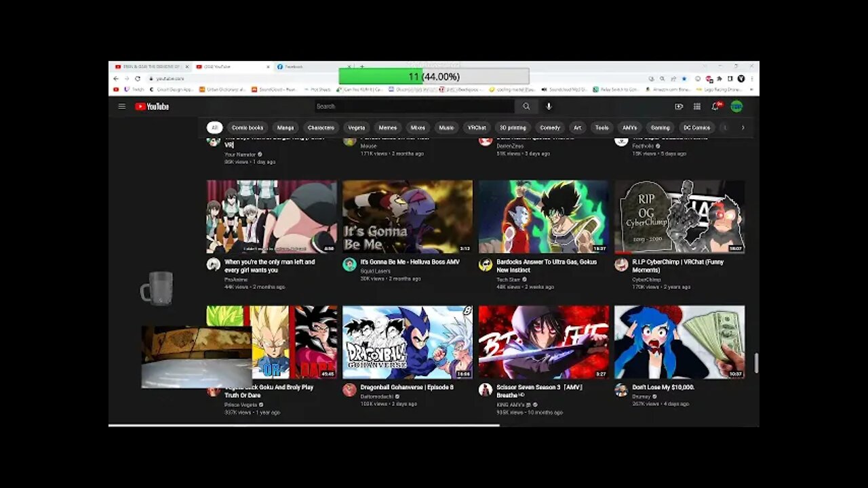
Task: Open the extensions puzzle icon
Action: [x=719, y=79]
